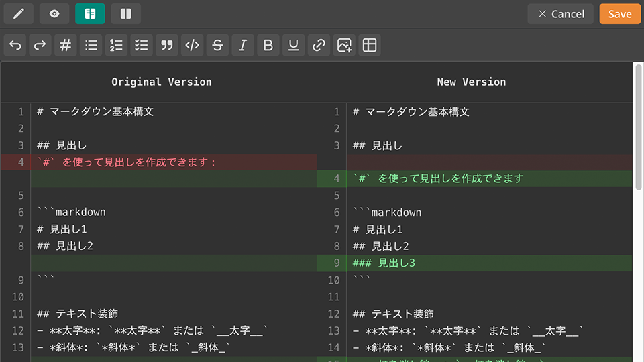Click the Cancel button

point(561,14)
